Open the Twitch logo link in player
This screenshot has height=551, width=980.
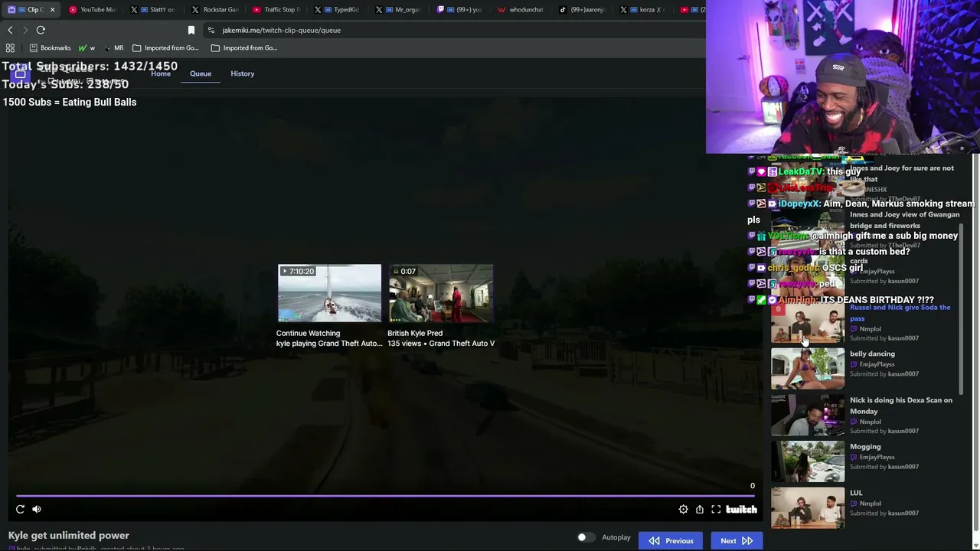click(741, 510)
